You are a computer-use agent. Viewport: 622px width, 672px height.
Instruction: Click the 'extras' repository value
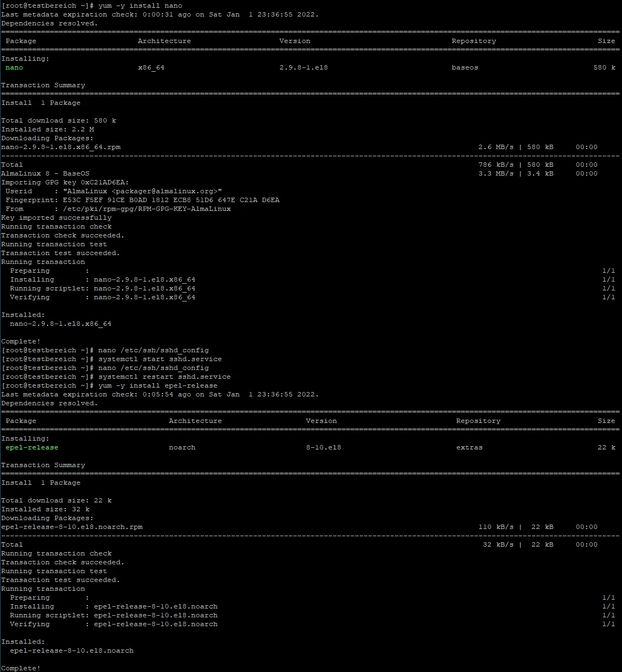469,447
